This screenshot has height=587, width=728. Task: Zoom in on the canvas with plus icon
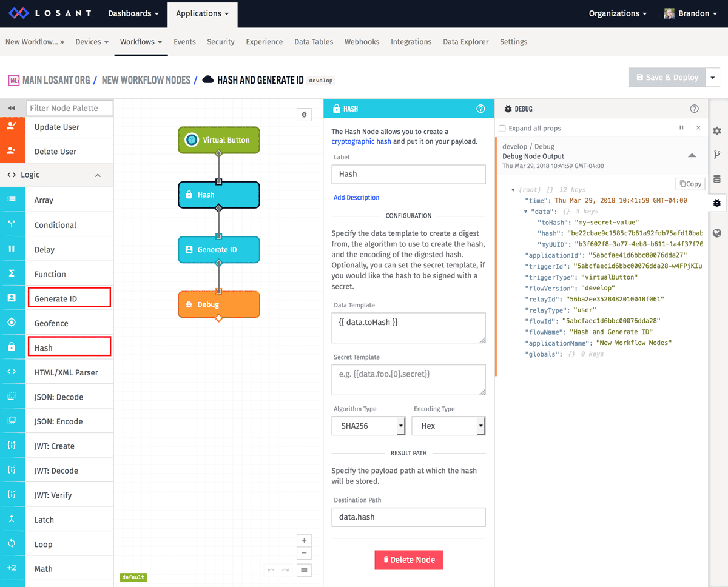[304, 540]
